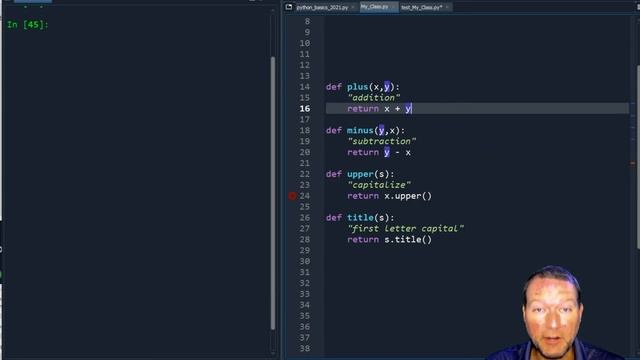The height and width of the screenshot is (360, 640).
Task: Close the test_My_Class.py tab
Action: [x=447, y=7]
